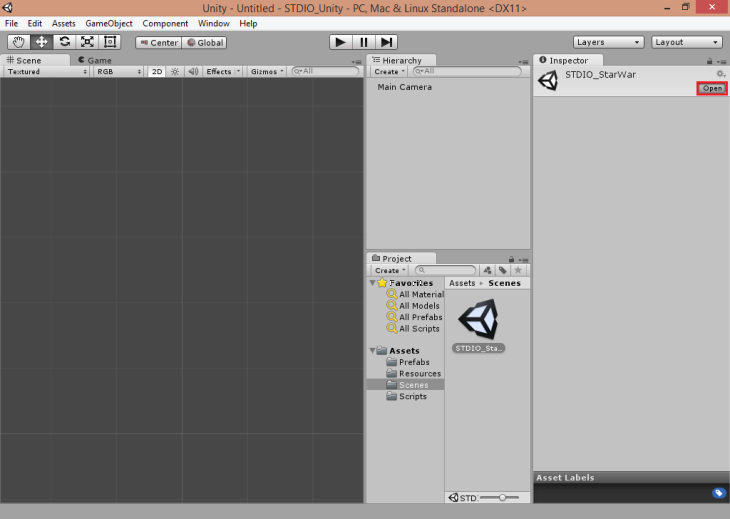The image size is (730, 519).
Task: Collapse the Favorites tree
Action: point(372,283)
